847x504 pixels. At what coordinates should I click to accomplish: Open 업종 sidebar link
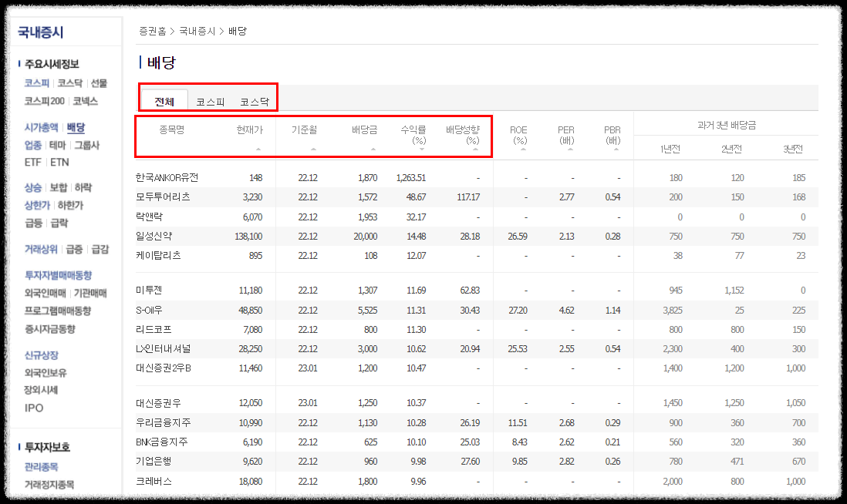(x=33, y=145)
